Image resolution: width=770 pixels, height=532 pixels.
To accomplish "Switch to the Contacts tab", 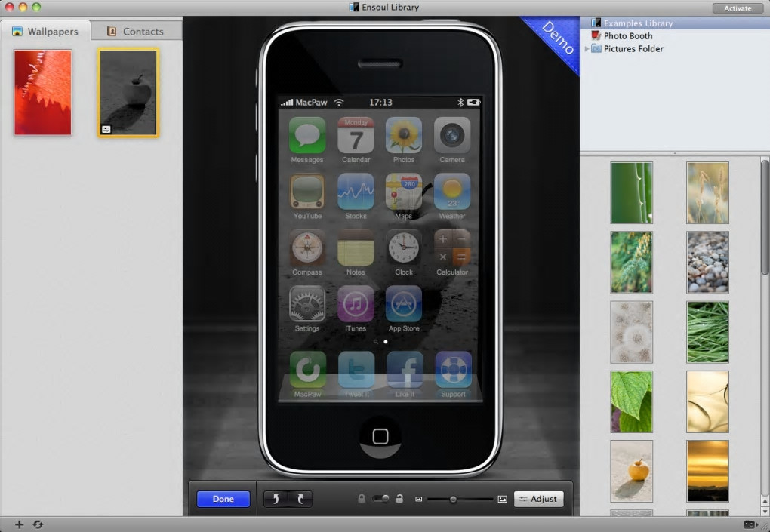I will pyautogui.click(x=137, y=31).
